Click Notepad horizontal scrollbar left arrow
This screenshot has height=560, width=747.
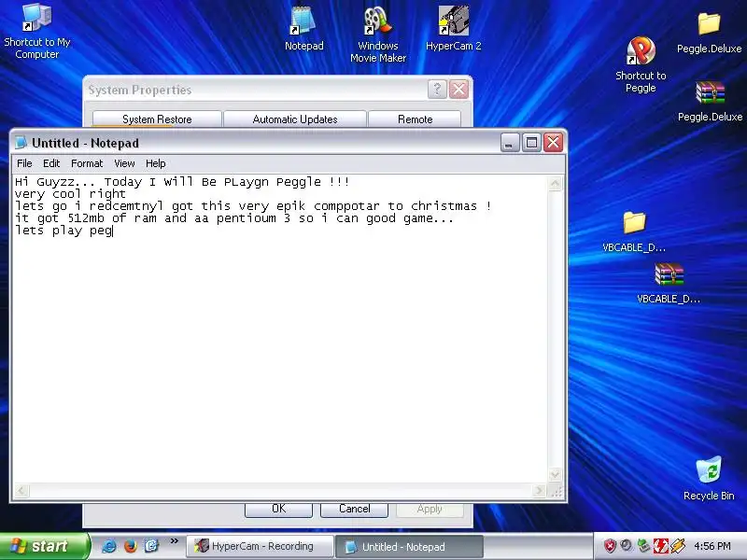(21, 491)
